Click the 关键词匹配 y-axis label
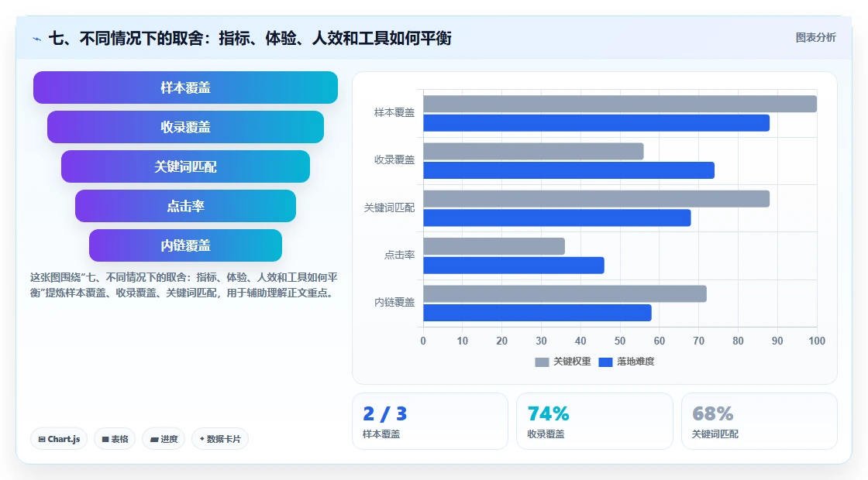The height and width of the screenshot is (480, 868). (389, 207)
